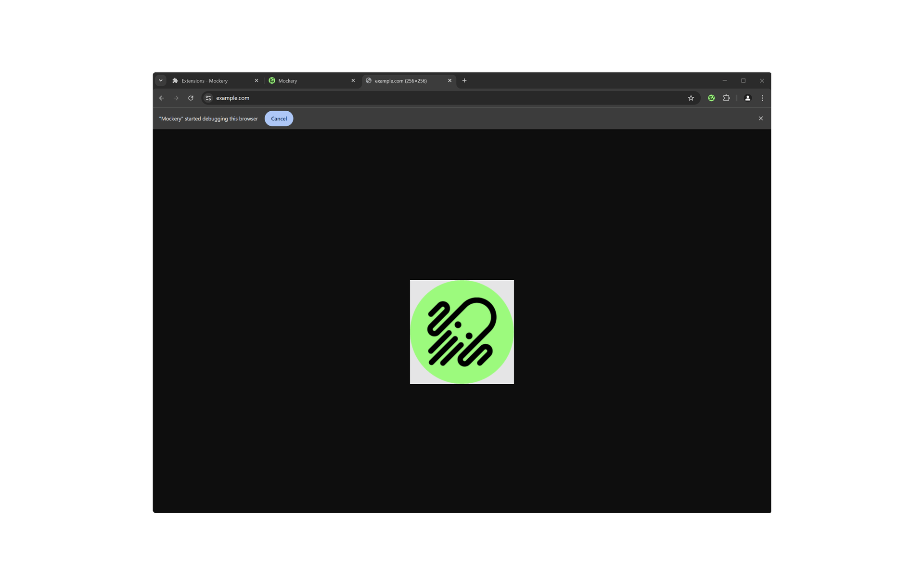
Task: Close the Mockery tab
Action: pyautogui.click(x=353, y=80)
